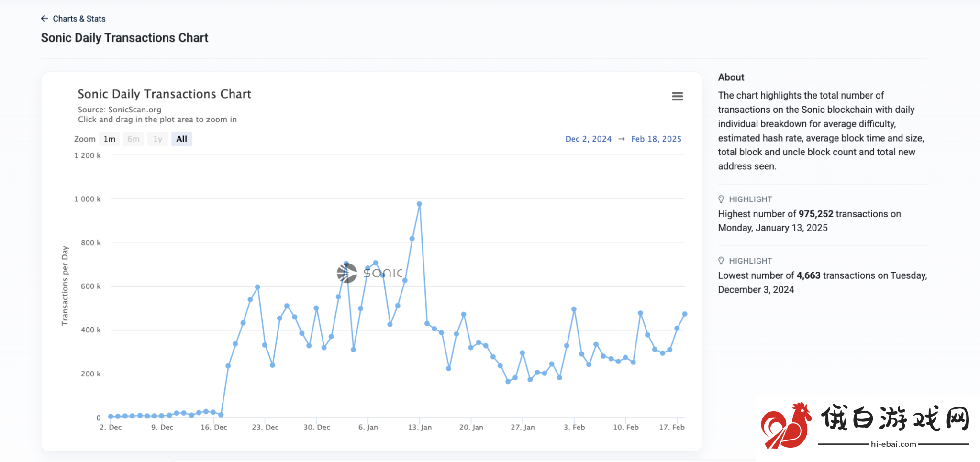Click the About heading
Image resolution: width=980 pixels, height=462 pixels.
pyautogui.click(x=731, y=77)
